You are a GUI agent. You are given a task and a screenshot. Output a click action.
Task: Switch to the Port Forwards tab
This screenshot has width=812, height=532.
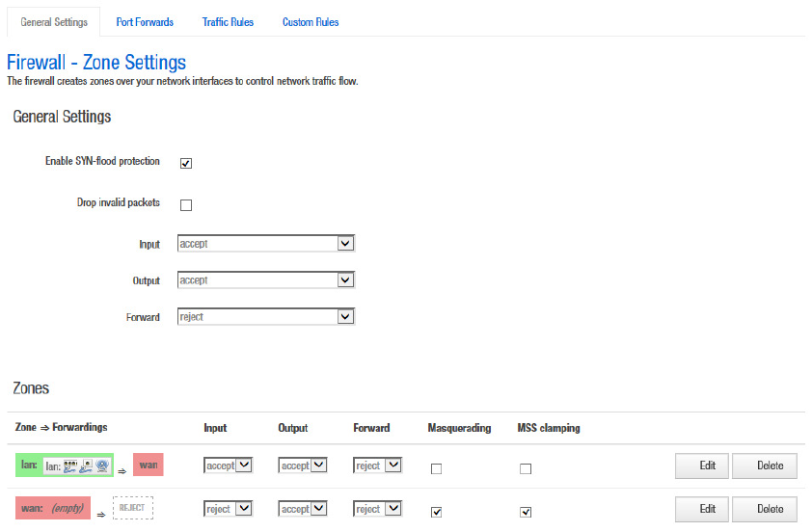point(145,22)
